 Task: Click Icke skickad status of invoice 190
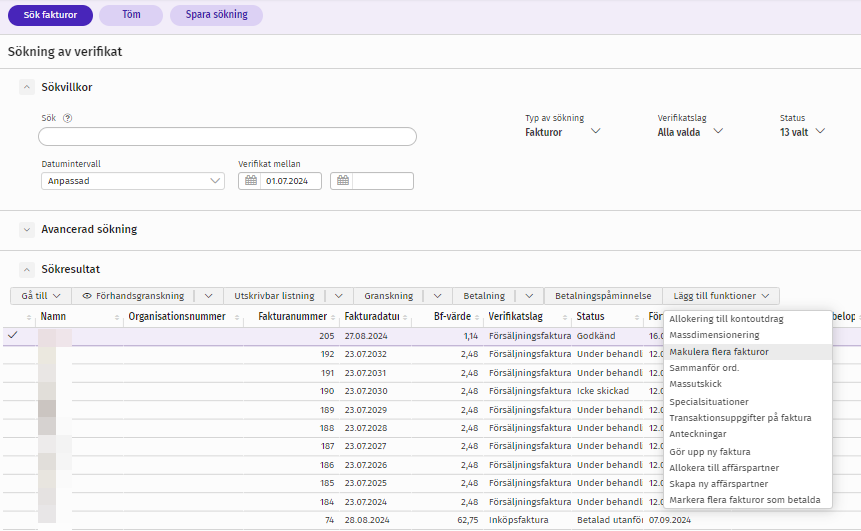coord(603,391)
